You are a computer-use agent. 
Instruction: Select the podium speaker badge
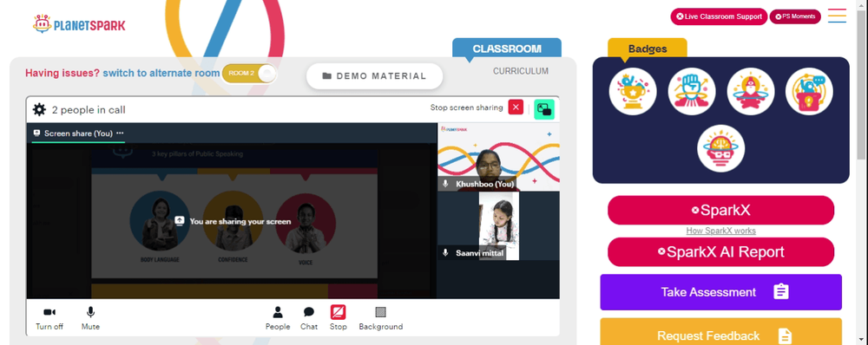pos(809,91)
